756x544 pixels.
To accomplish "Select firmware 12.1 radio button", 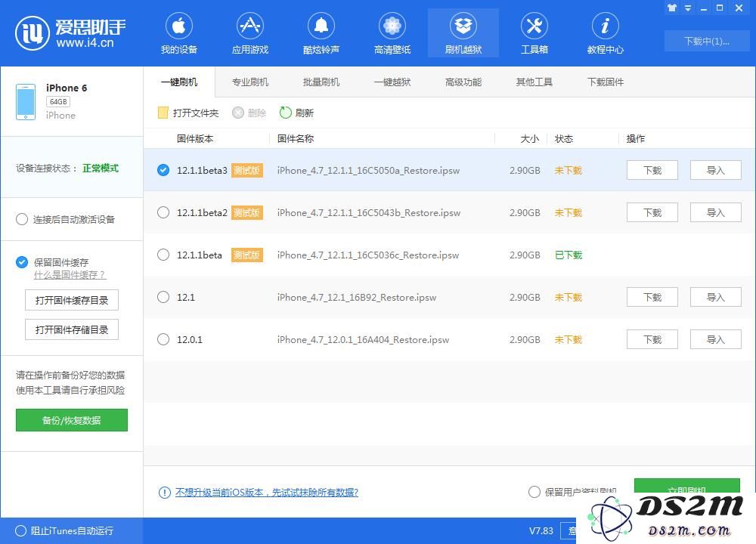I will (x=163, y=297).
